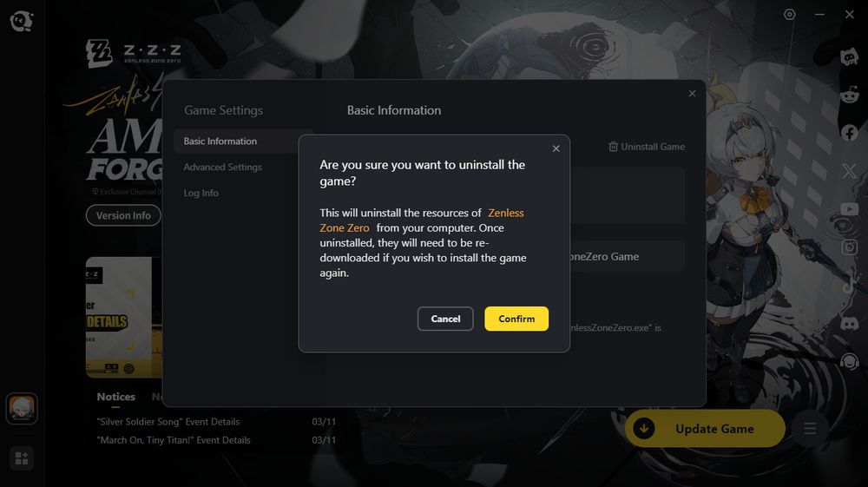Click Uninstall Game with trash icon
This screenshot has height=487, width=868.
coord(647,147)
